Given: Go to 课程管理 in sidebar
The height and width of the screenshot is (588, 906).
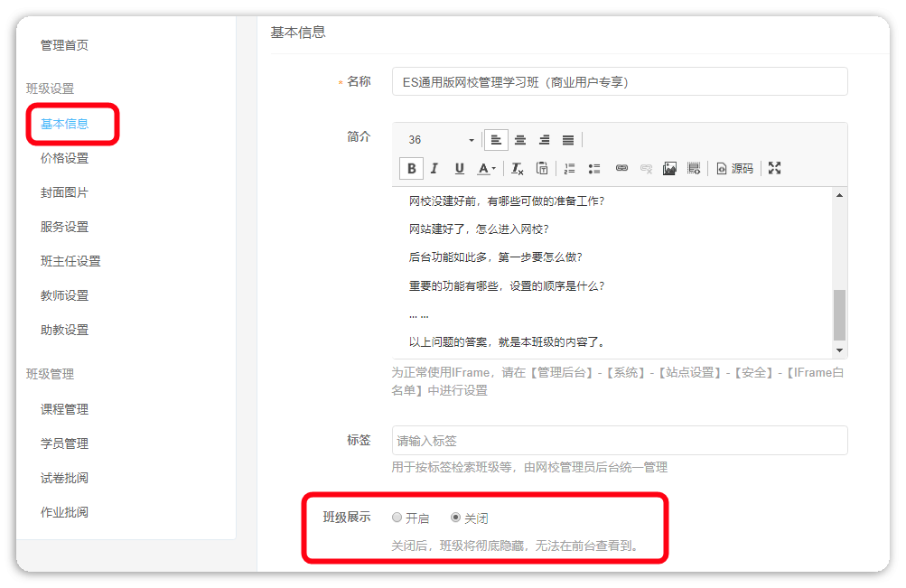Looking at the screenshot, I should tap(64, 409).
